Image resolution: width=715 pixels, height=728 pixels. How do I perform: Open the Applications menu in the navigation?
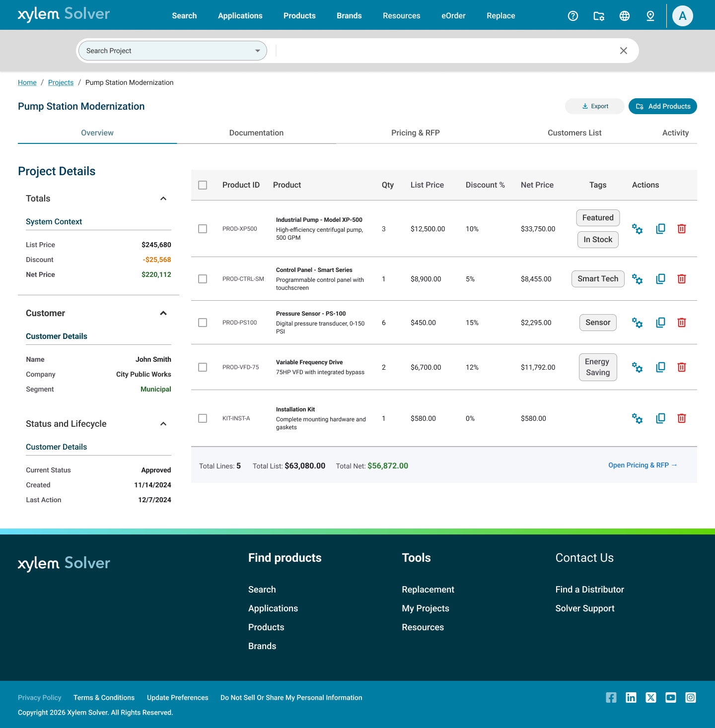point(240,15)
